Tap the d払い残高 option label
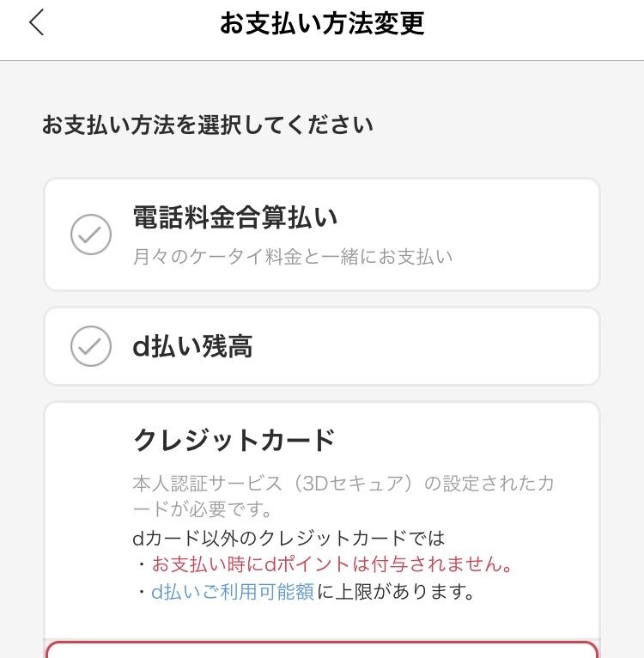Image resolution: width=644 pixels, height=658 pixels. pos(192,346)
